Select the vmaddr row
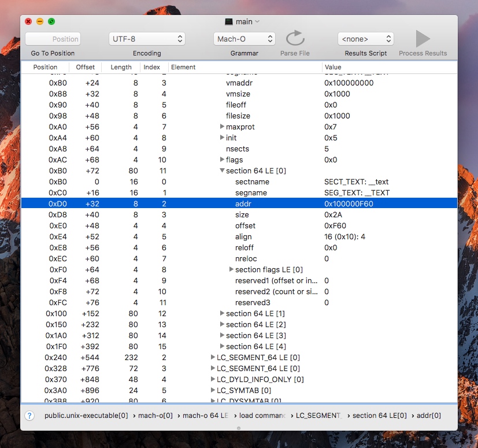 tap(239, 83)
